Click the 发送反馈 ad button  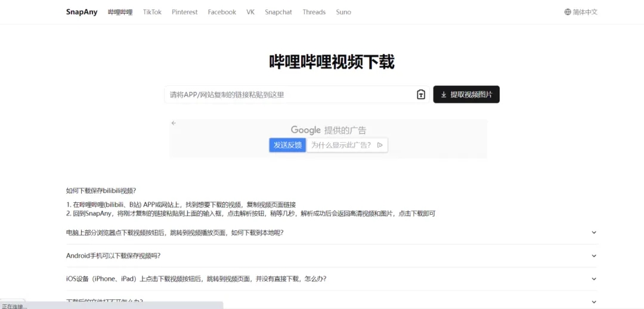tap(287, 145)
